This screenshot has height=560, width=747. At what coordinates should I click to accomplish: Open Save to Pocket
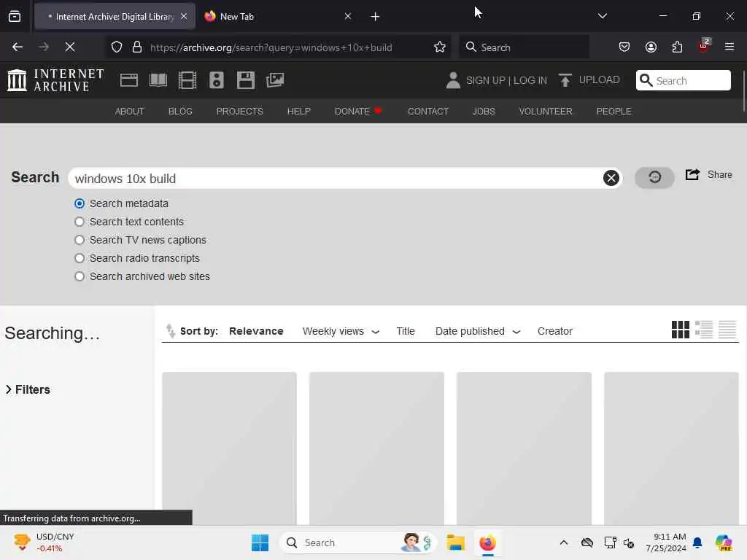[624, 47]
